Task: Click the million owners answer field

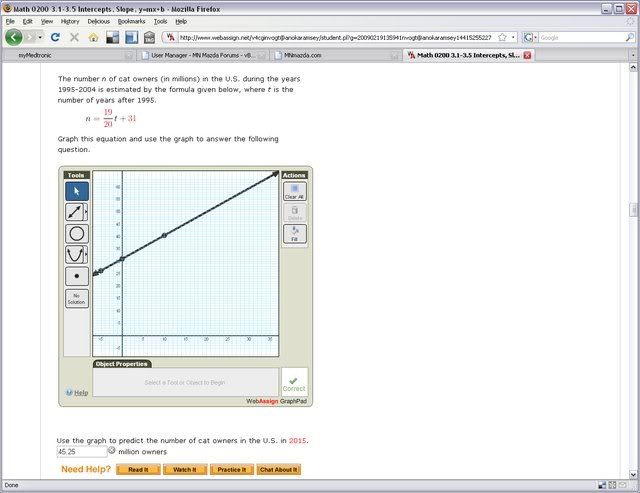Action: [81, 451]
